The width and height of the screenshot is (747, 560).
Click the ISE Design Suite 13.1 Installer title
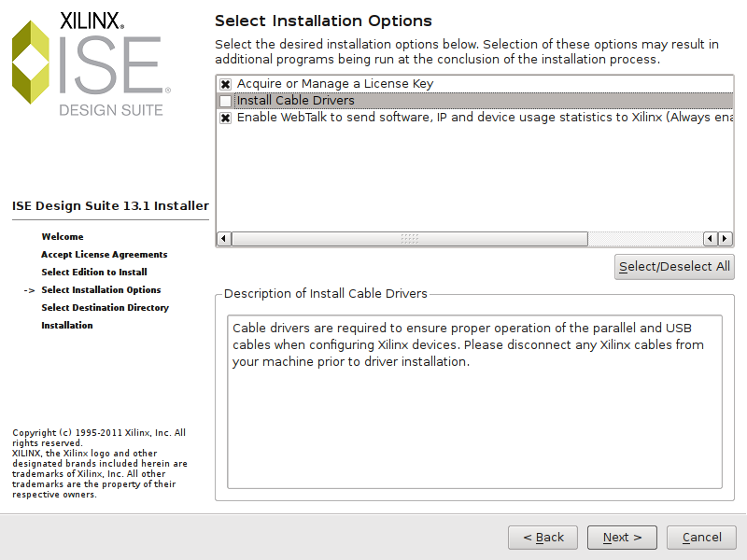pos(110,205)
